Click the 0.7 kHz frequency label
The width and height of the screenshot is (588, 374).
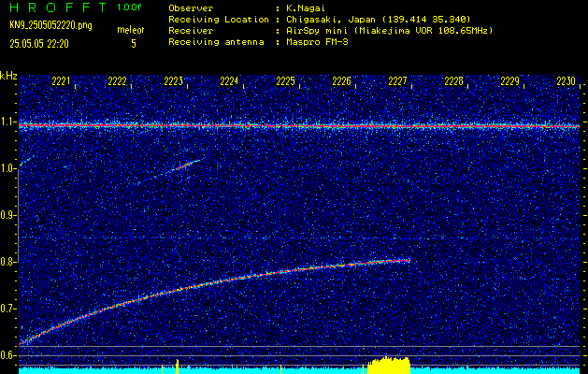(x=7, y=309)
